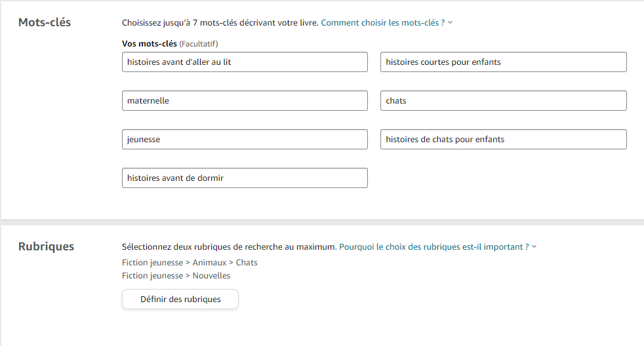
Task: Open 'Comment choisir les mots-clés ?' help link
Action: (382, 23)
